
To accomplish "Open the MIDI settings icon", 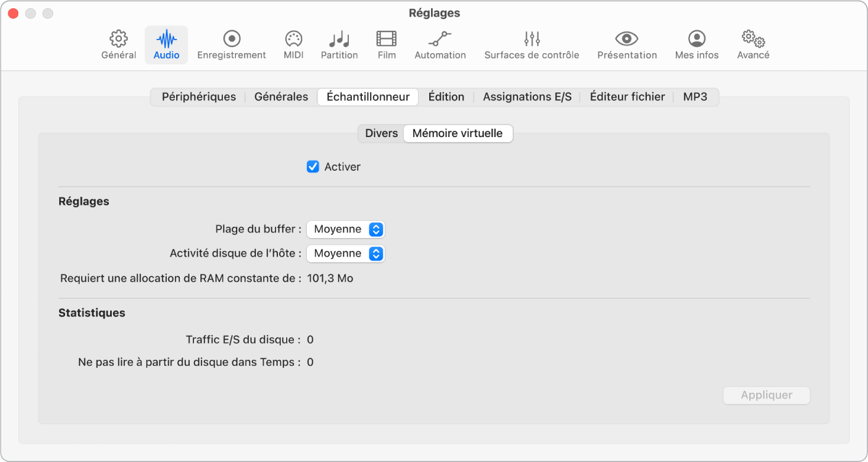I will point(293,40).
